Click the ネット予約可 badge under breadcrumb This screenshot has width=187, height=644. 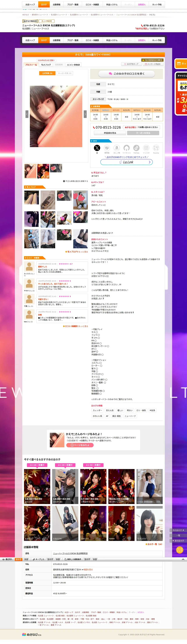47,21
